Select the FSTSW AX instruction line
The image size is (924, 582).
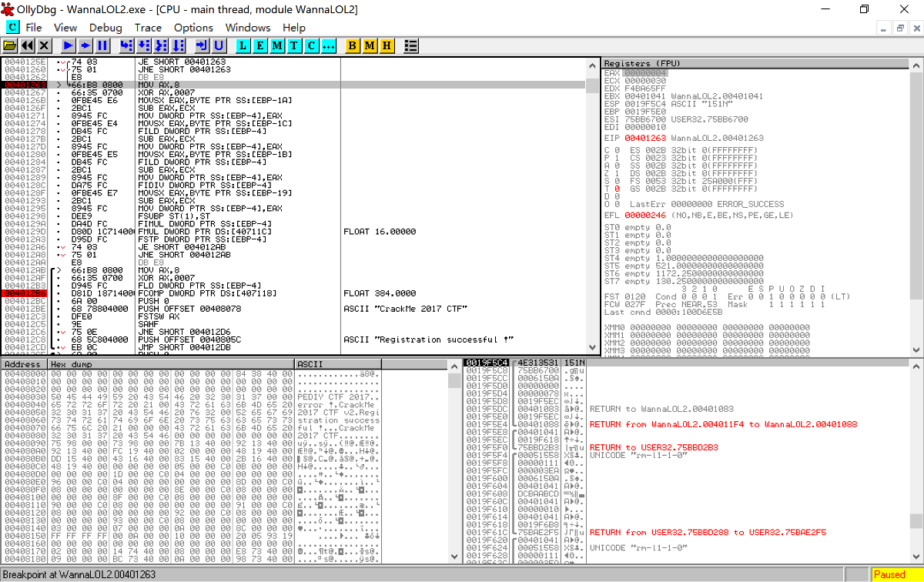click(293, 316)
